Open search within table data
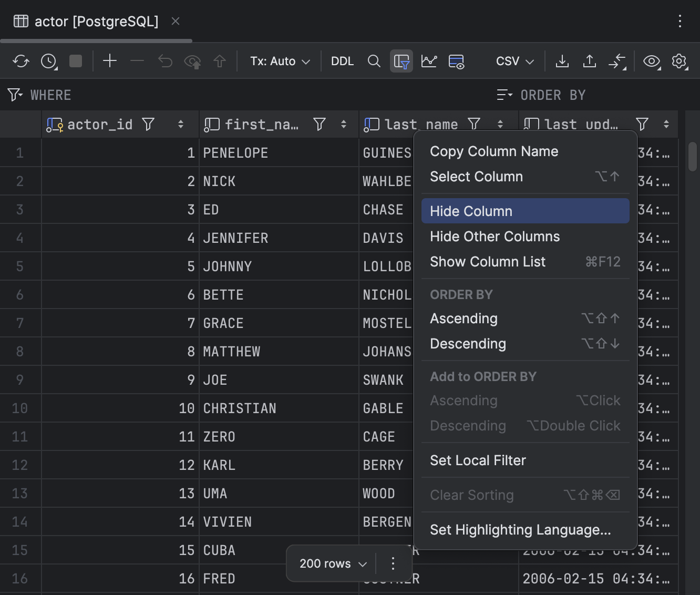 pyautogui.click(x=374, y=61)
